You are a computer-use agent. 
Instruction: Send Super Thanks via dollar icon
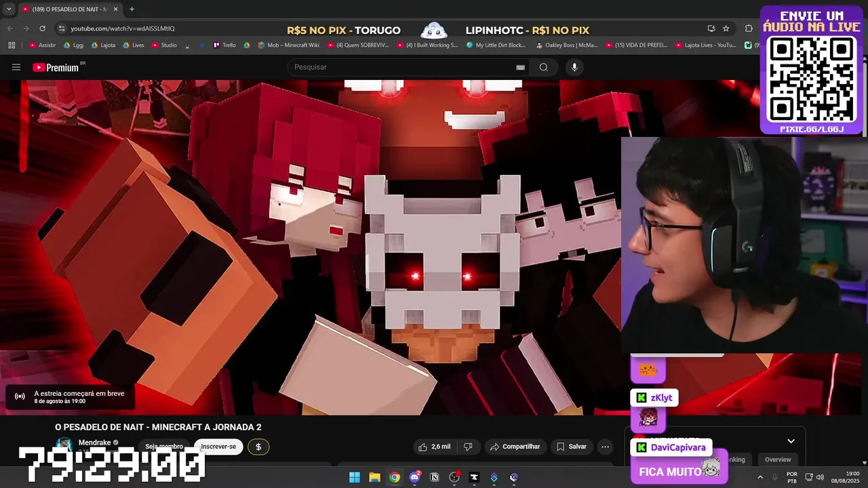(x=258, y=447)
